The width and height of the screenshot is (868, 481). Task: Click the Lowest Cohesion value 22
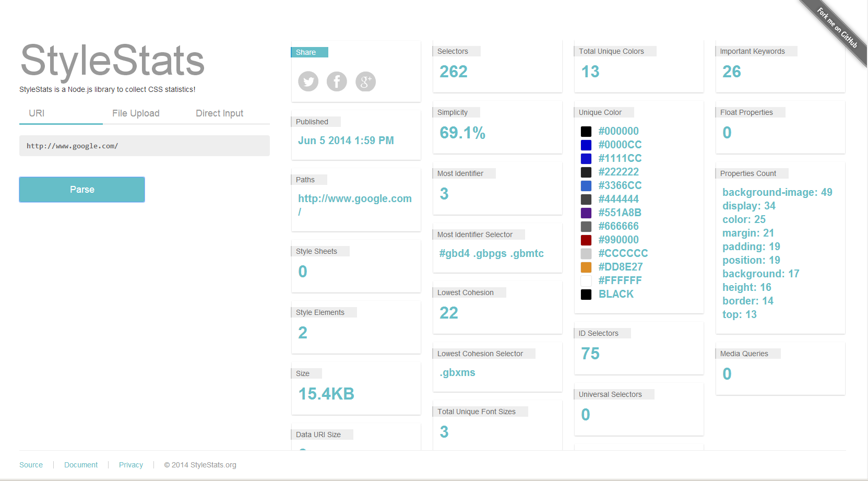pyautogui.click(x=449, y=313)
